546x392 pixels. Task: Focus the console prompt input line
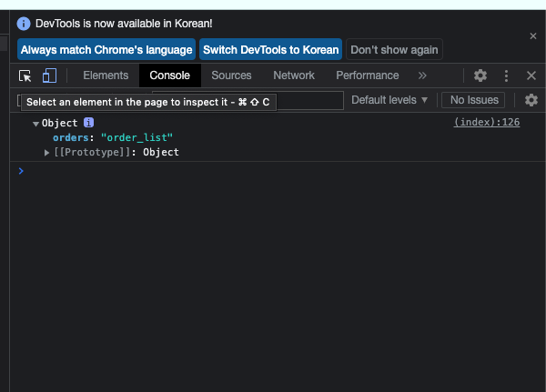tap(278, 171)
